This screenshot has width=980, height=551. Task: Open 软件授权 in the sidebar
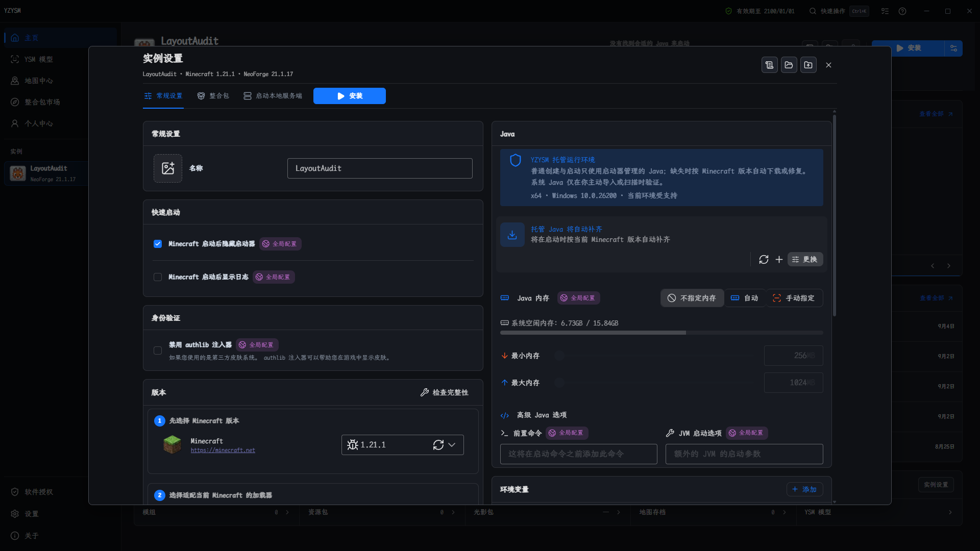click(60, 492)
